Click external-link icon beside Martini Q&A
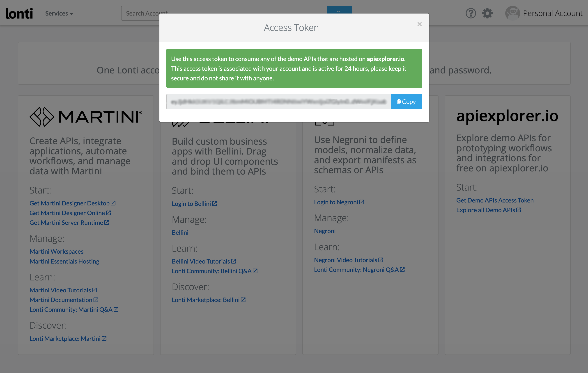 tap(116, 309)
